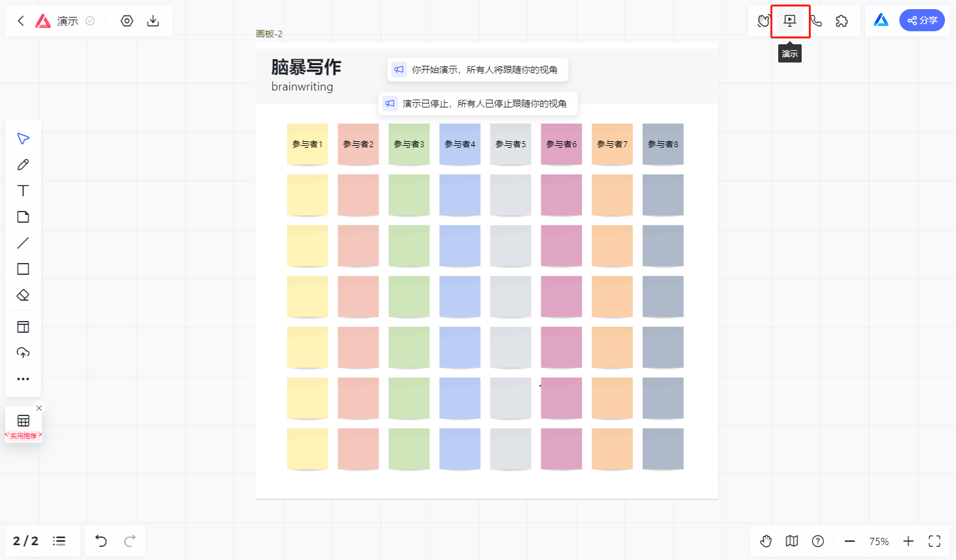The height and width of the screenshot is (560, 956).
Task: Enter fullscreen mode icon
Action: [935, 541]
